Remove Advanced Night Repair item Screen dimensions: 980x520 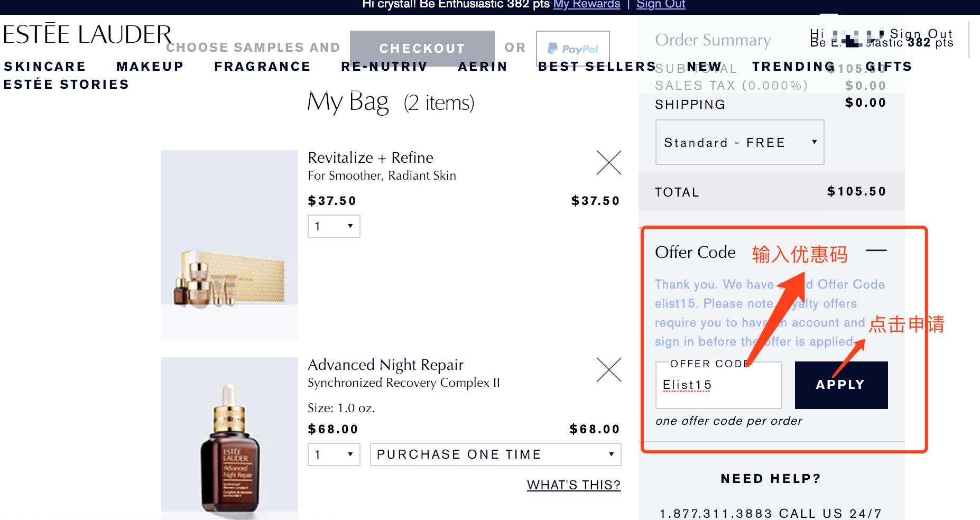[608, 370]
